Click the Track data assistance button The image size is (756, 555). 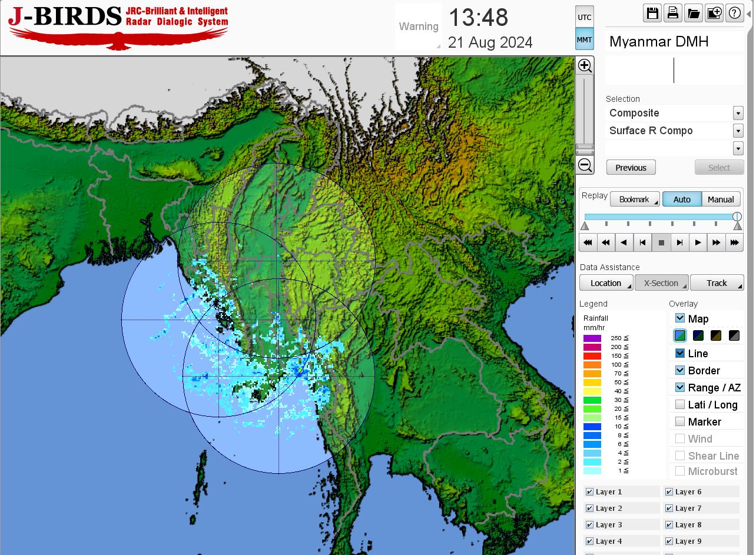tap(717, 283)
